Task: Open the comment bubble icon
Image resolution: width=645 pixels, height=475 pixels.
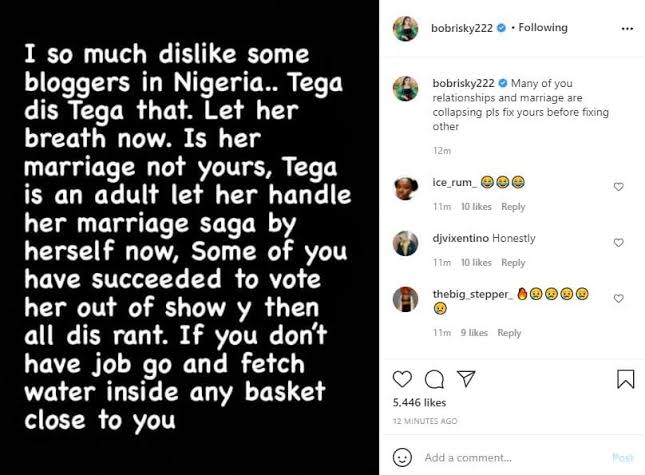Action: point(433,378)
